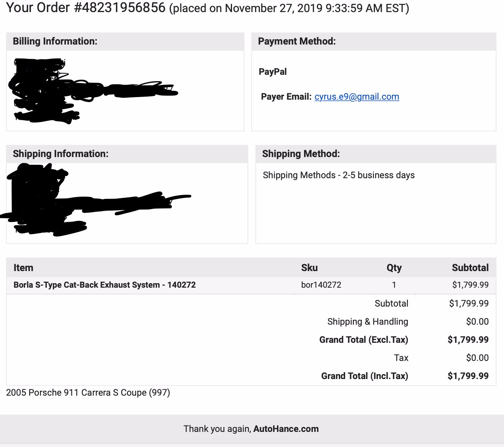Click the Item column header
Screen dimensions: 504x447
point(23,268)
